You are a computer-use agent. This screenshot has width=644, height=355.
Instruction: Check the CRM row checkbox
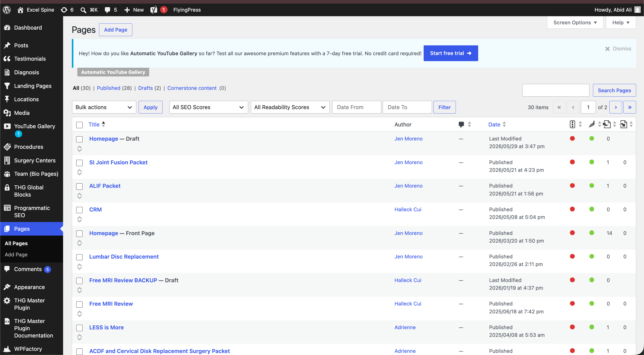pos(80,210)
